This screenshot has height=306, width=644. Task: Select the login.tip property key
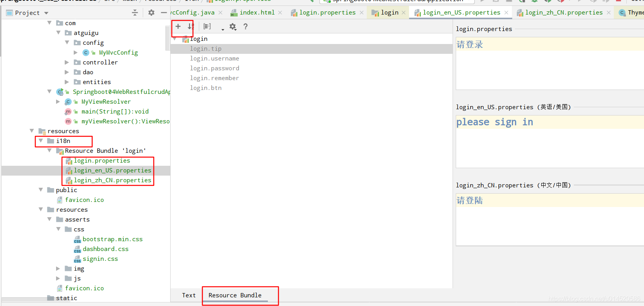(206, 49)
